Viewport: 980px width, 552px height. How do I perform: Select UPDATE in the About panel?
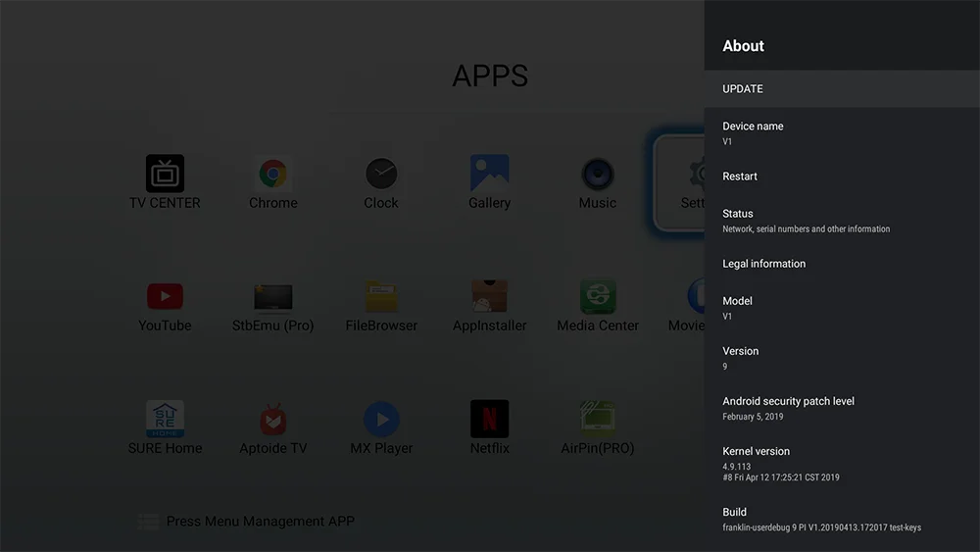842,89
